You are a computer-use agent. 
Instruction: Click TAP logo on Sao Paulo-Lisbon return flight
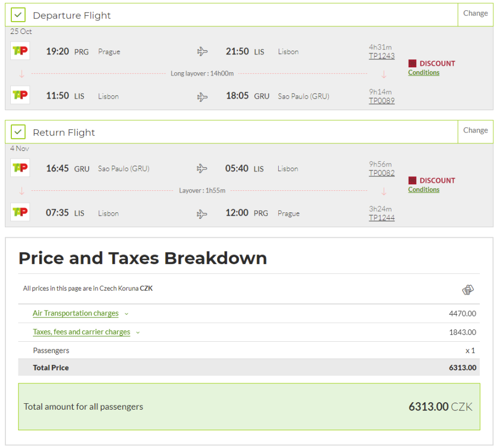(x=20, y=168)
